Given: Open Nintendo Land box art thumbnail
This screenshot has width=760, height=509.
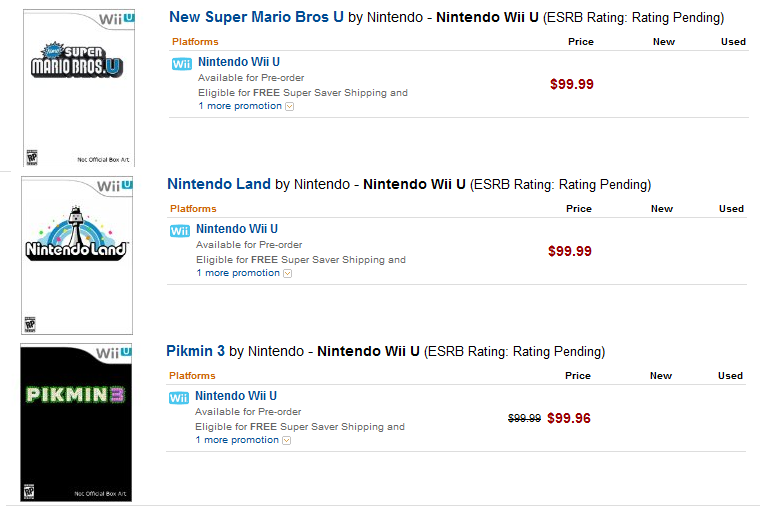Looking at the screenshot, I should tap(77, 255).
